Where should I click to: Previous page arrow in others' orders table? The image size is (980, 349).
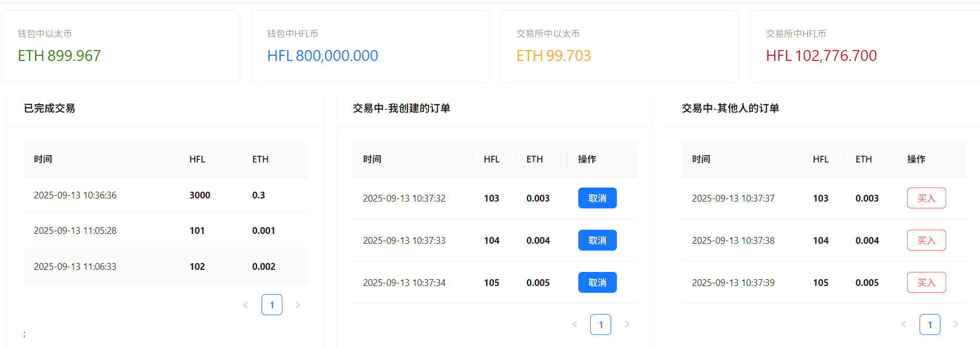(903, 325)
